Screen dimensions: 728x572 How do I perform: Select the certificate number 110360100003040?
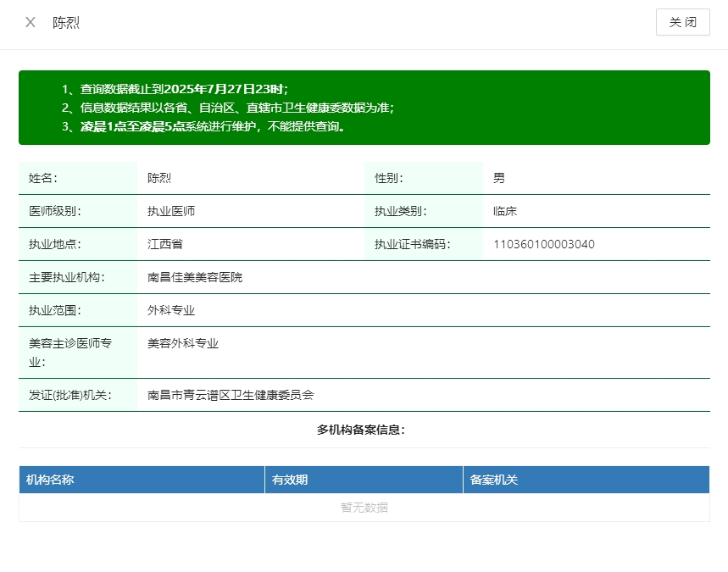point(543,244)
